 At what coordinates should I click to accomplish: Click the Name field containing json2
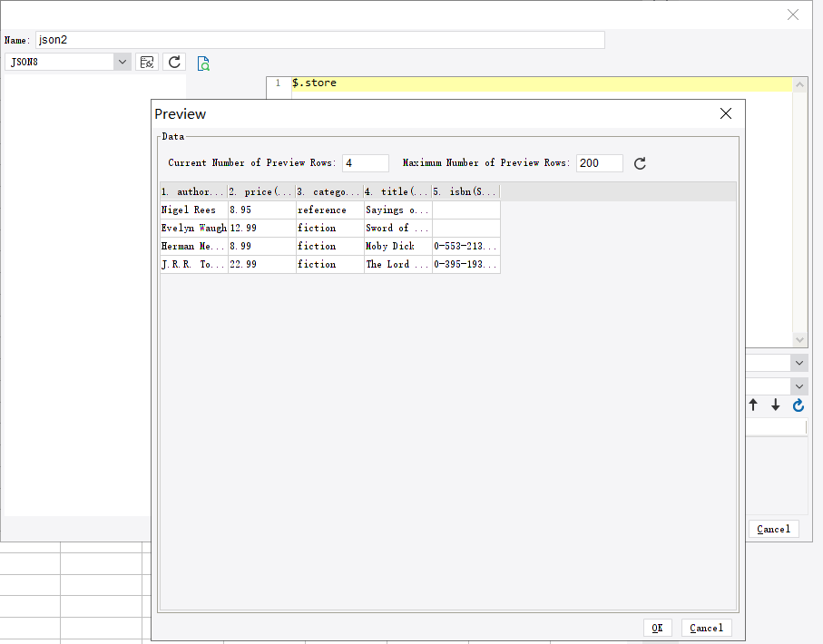point(318,39)
